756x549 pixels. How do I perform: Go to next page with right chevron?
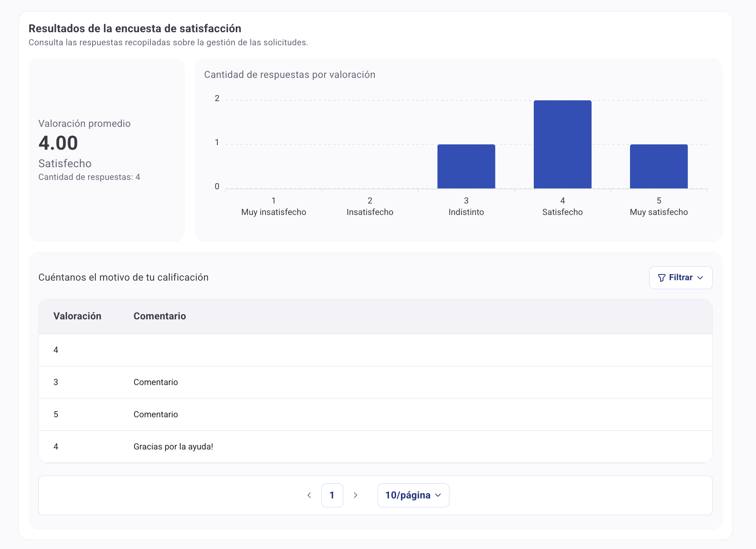(x=355, y=495)
